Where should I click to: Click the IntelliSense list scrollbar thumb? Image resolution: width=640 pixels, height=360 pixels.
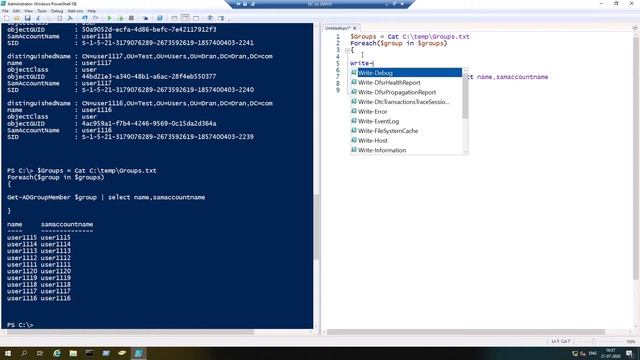tap(465, 96)
